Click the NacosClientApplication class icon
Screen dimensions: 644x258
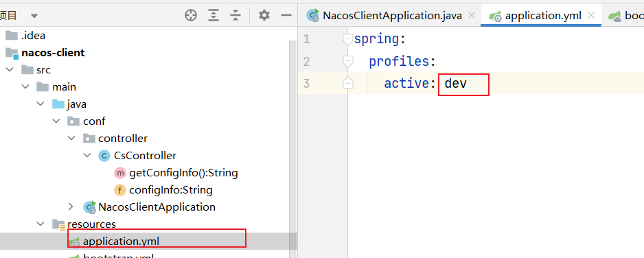coord(89,207)
